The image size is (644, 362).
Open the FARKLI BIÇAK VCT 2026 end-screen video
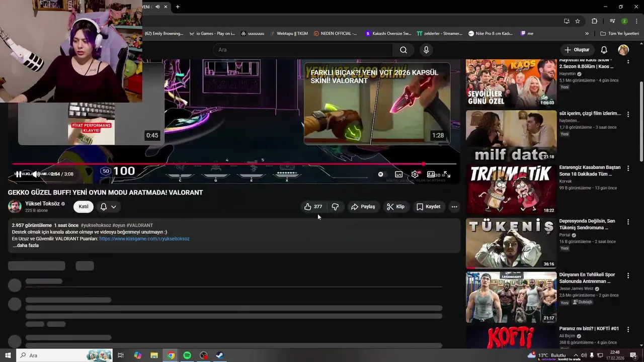click(x=377, y=104)
